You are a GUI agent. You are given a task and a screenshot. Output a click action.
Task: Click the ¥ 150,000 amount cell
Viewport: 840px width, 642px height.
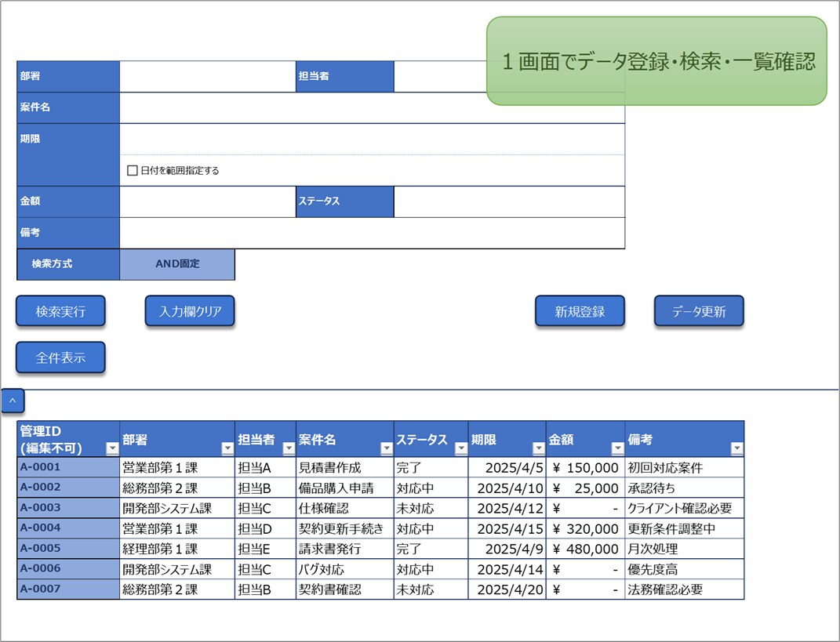point(586,467)
